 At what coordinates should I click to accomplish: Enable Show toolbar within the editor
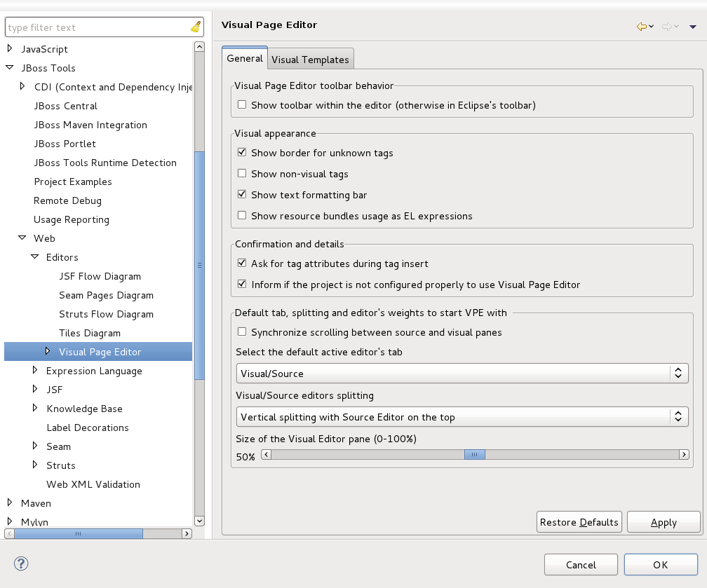click(242, 104)
